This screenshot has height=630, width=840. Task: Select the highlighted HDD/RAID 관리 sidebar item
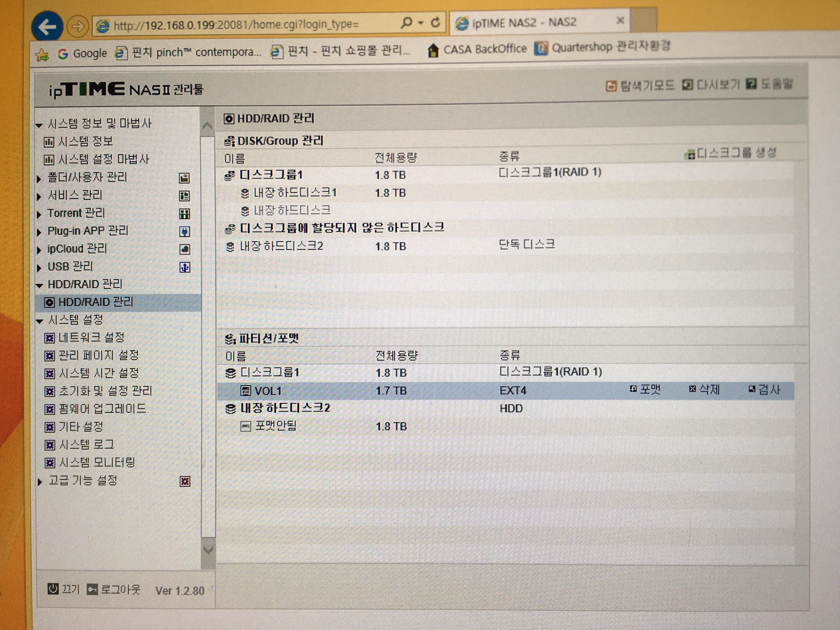118,302
